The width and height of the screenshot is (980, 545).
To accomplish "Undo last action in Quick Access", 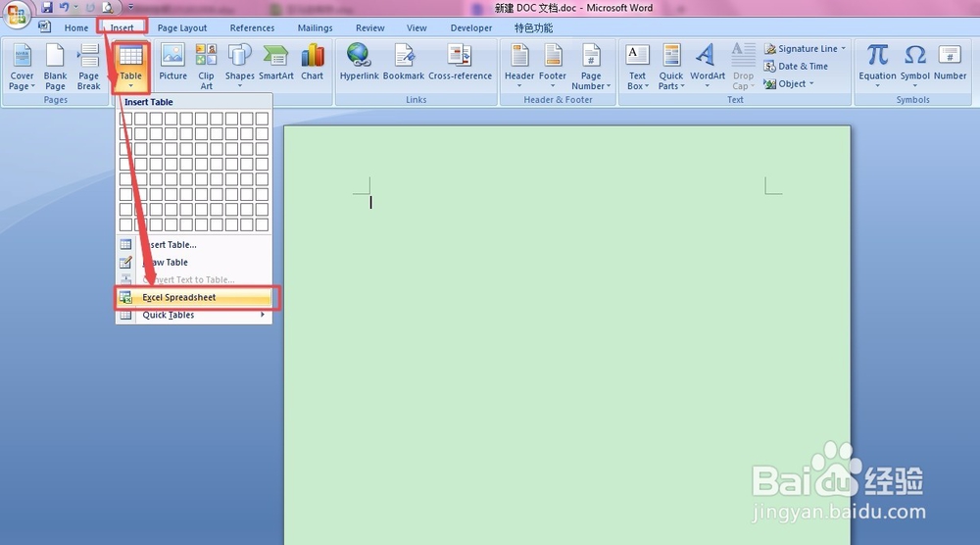I will coord(64,8).
